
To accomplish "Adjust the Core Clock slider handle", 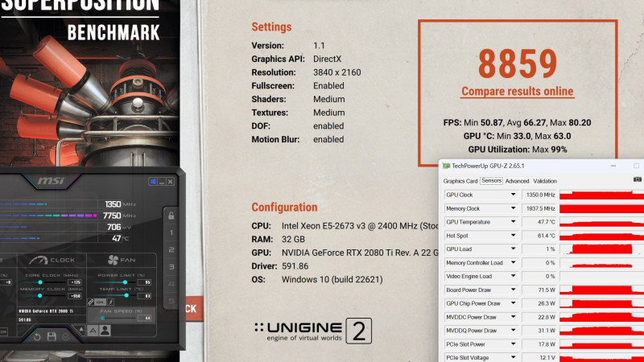I will (x=40, y=282).
